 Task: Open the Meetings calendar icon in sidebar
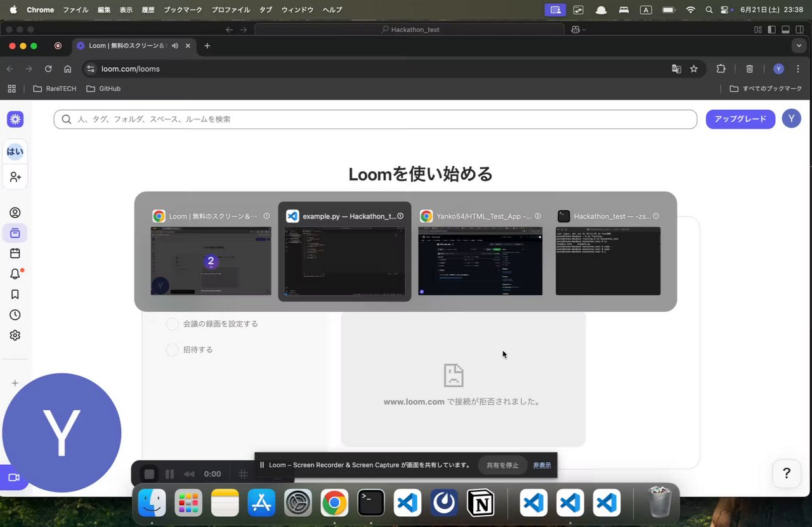pos(15,253)
